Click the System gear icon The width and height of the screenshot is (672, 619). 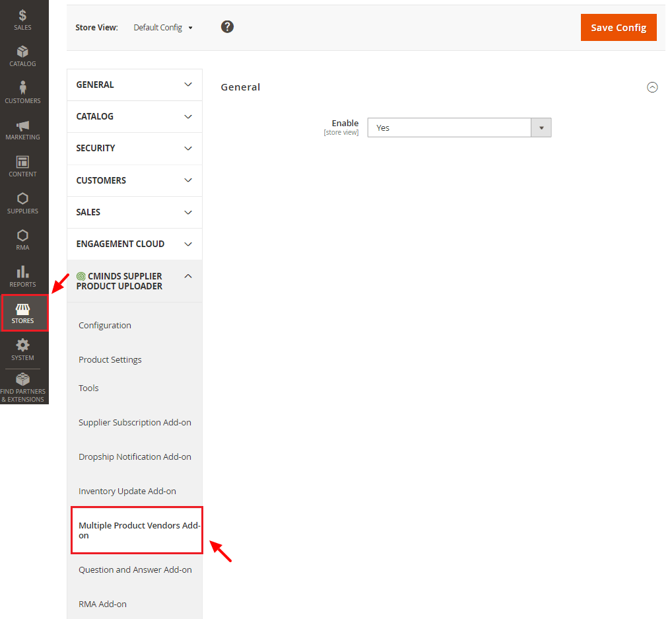(22, 346)
